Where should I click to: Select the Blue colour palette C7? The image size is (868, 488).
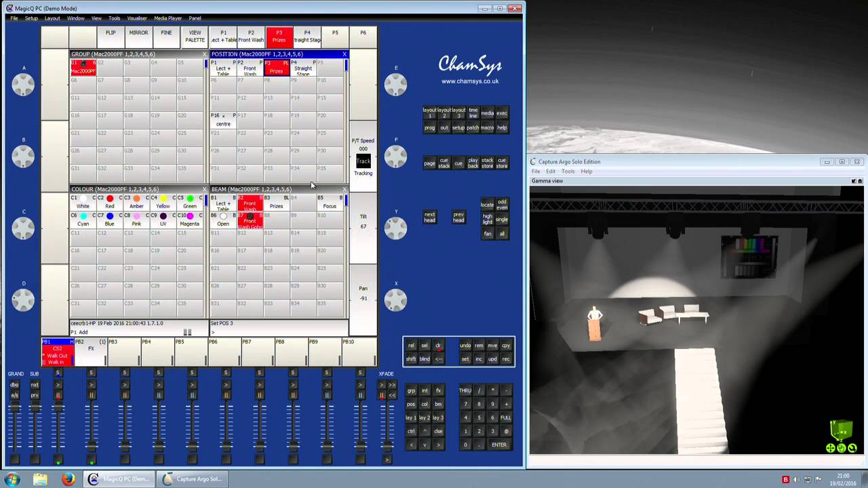click(x=110, y=220)
